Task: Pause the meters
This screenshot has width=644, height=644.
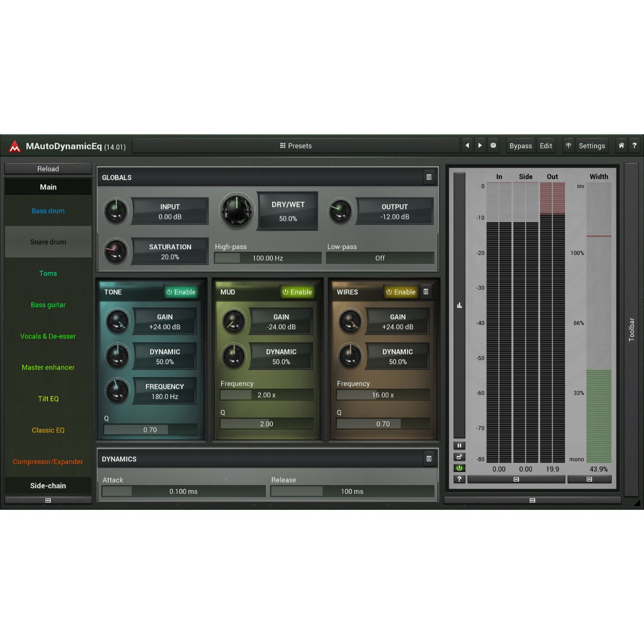Action: [459, 446]
